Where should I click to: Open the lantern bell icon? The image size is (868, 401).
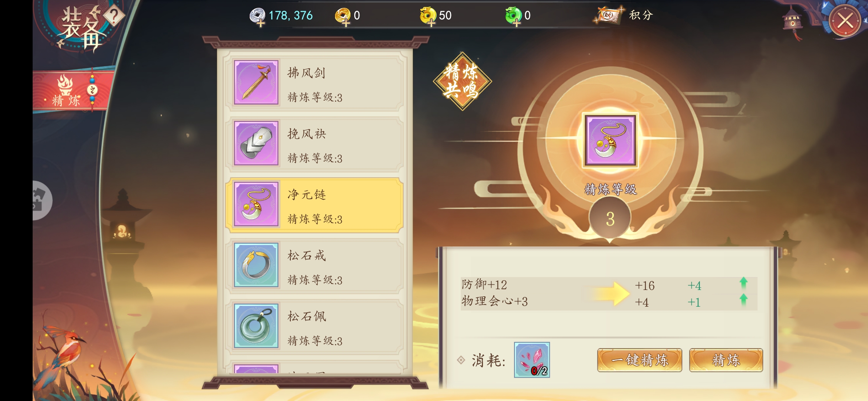tap(793, 22)
